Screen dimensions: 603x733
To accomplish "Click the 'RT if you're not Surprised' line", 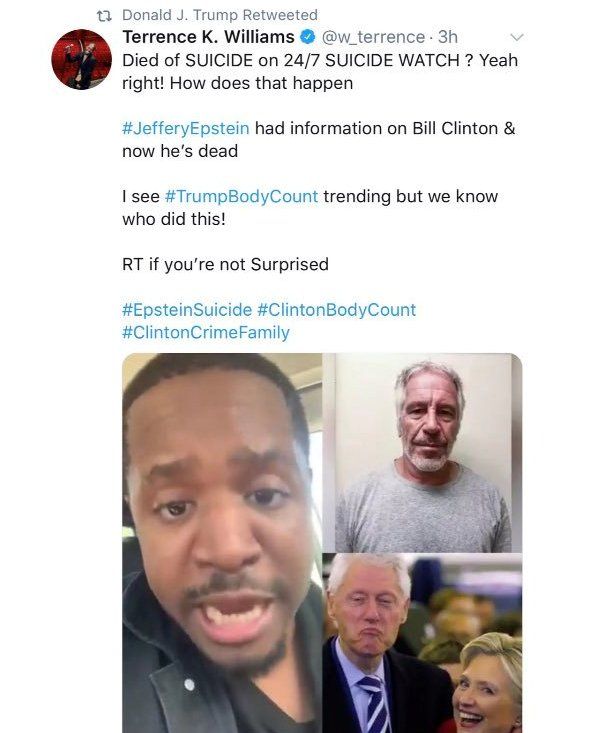I will (x=225, y=265).
